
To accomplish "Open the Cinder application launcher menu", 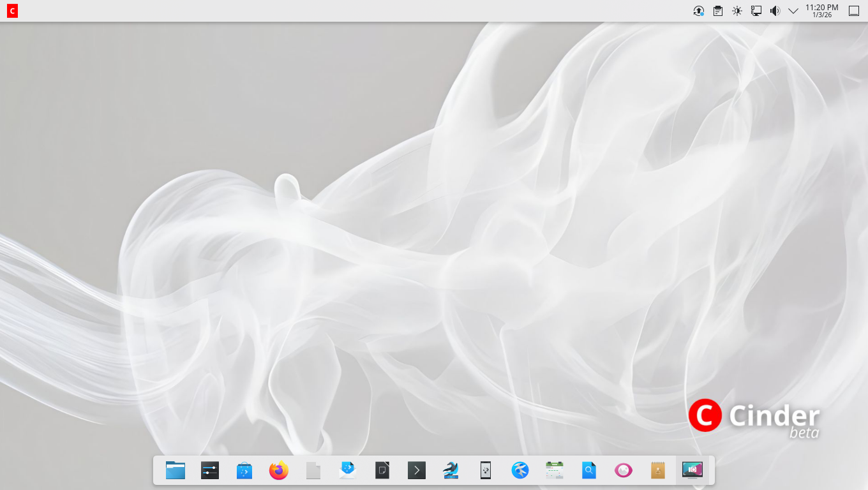I will point(12,11).
